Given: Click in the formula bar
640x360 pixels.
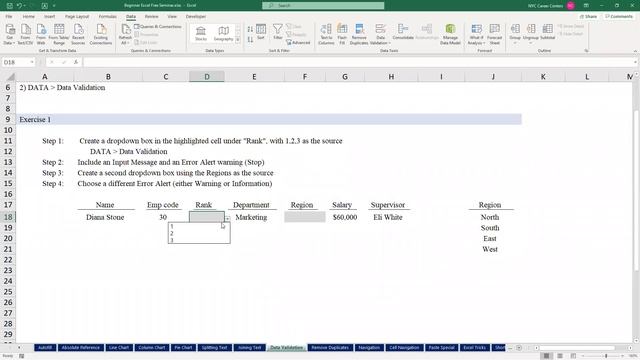Looking at the screenshot, I should click(x=358, y=62).
